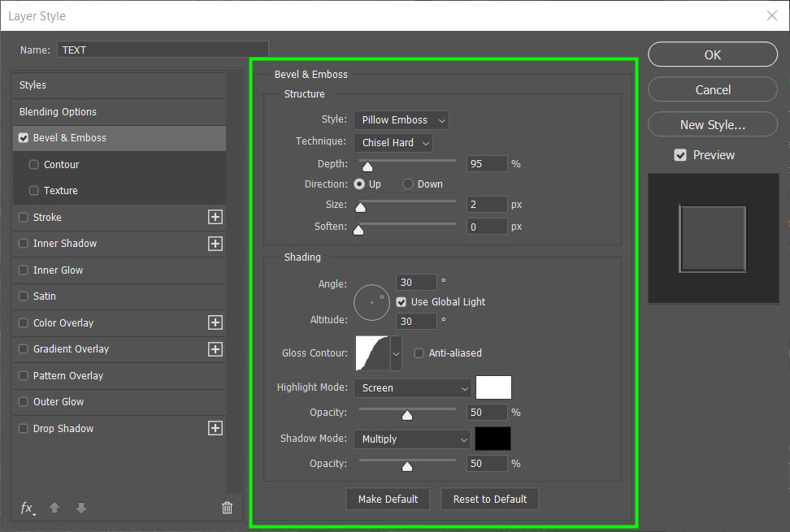Click the Highlight Opacity slider handle
Viewport: 790px width, 532px height.
pos(407,415)
